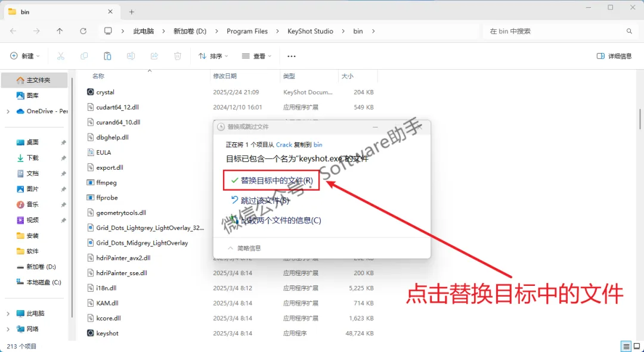Select Program Files in the breadcrumb
The height and width of the screenshot is (352, 644).
coord(247,31)
